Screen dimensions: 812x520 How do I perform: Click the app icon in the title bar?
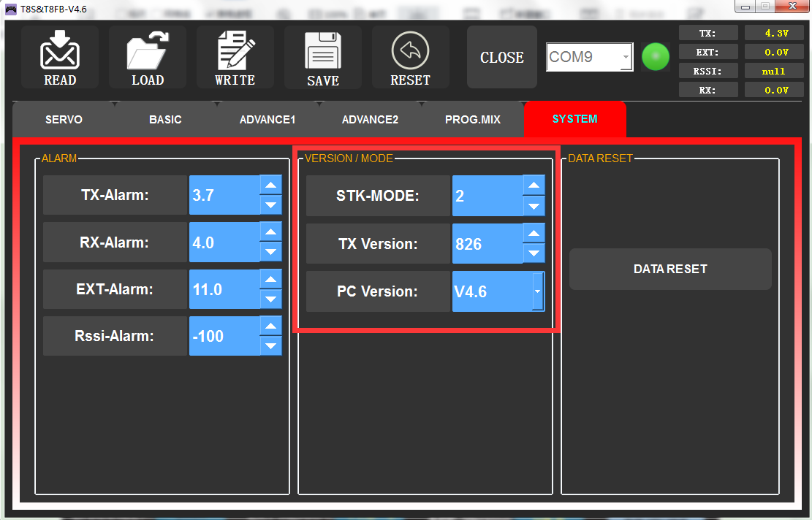(12, 7)
